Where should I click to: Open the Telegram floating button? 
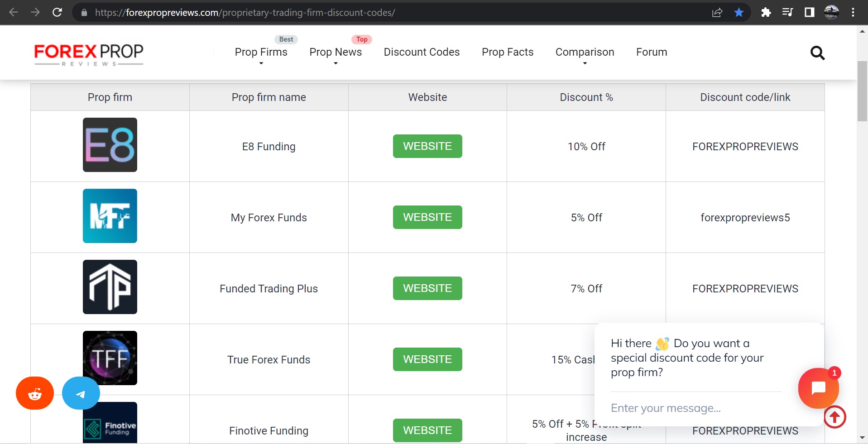81,393
